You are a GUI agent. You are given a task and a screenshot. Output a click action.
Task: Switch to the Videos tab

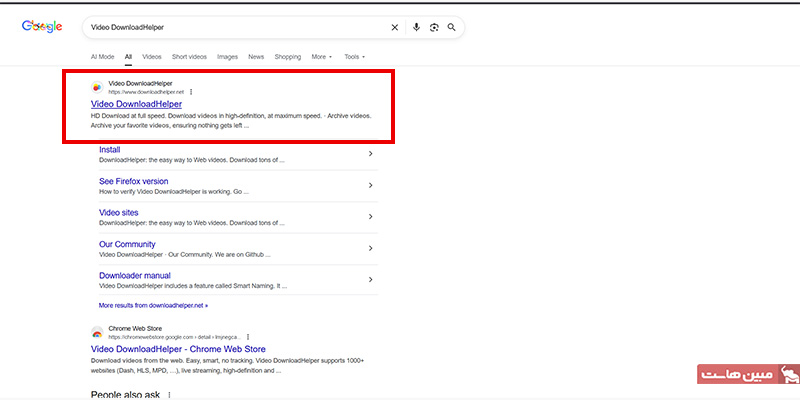point(152,57)
